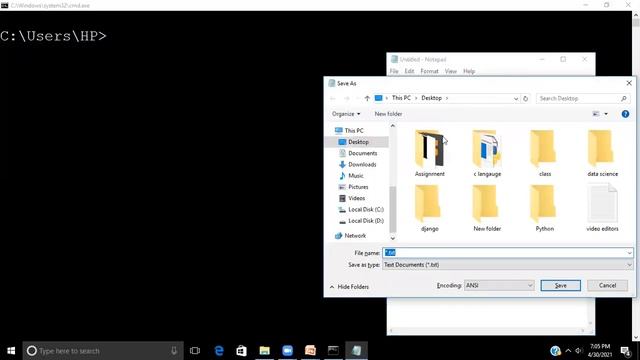Open the New folder item
Screen dimensions: 640x360
[x=487, y=208]
